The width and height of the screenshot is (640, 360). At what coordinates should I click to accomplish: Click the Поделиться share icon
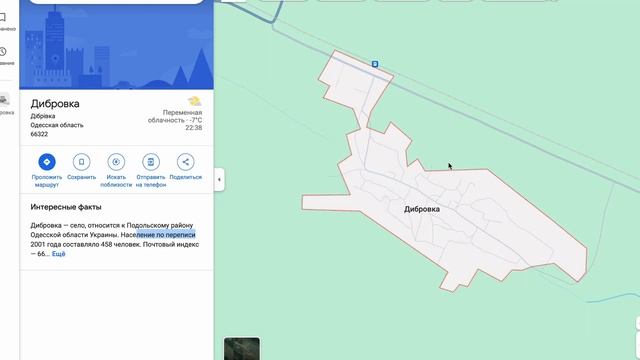[x=185, y=162]
